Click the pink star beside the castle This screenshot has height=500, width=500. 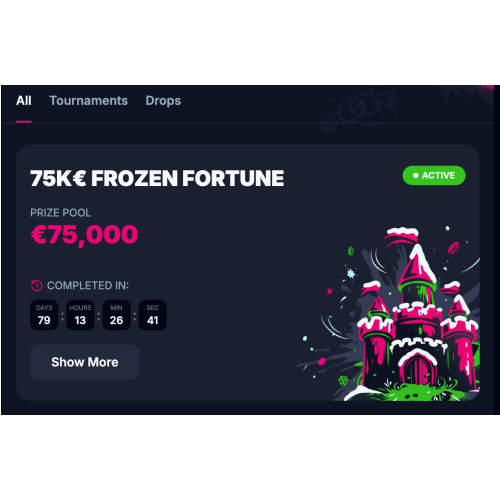pos(329,292)
